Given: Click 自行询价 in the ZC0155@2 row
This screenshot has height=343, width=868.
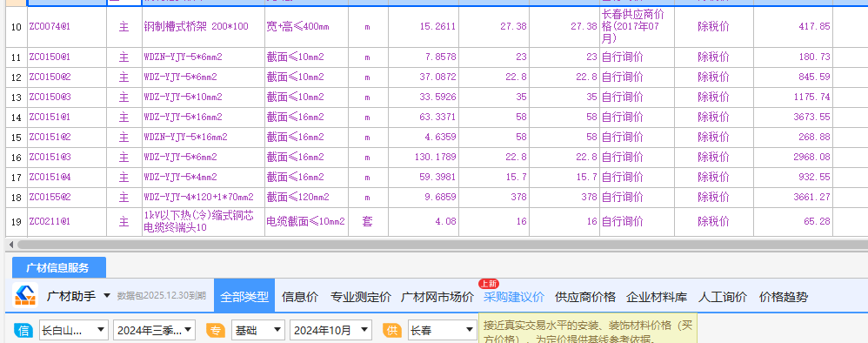Looking at the screenshot, I should click(637, 198).
